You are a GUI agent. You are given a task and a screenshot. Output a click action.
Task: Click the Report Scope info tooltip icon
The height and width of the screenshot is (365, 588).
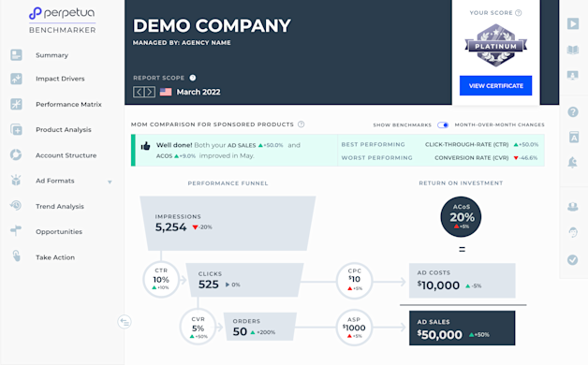tap(192, 78)
